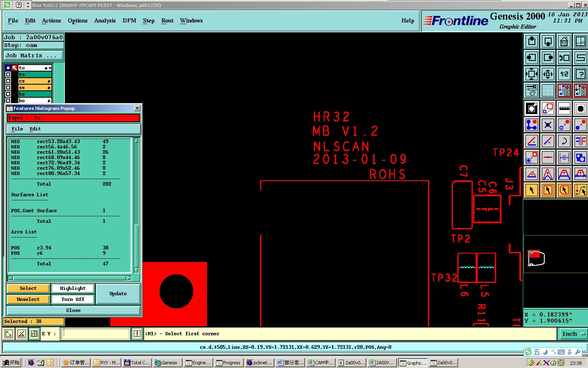Open the Inch units dropdown

pos(573,334)
